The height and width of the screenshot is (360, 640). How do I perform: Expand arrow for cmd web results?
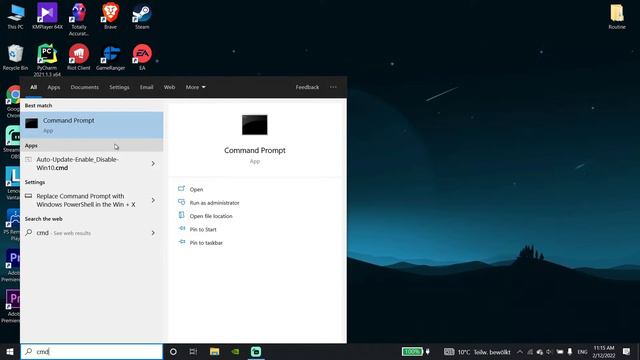[x=153, y=233]
